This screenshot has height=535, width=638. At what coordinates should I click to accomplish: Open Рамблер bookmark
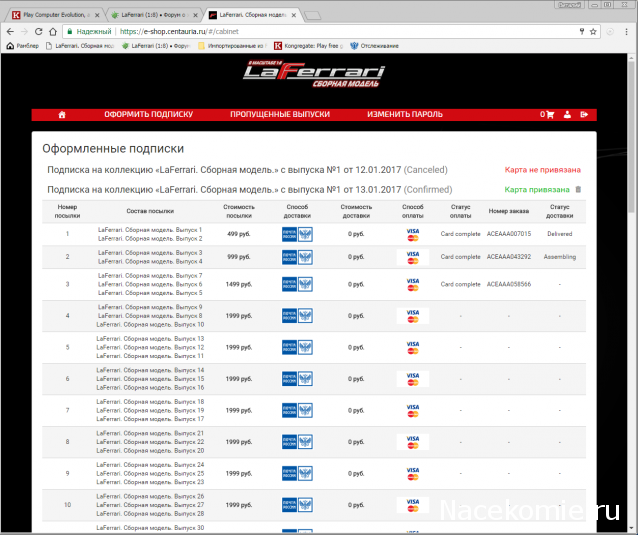pyautogui.click(x=23, y=46)
